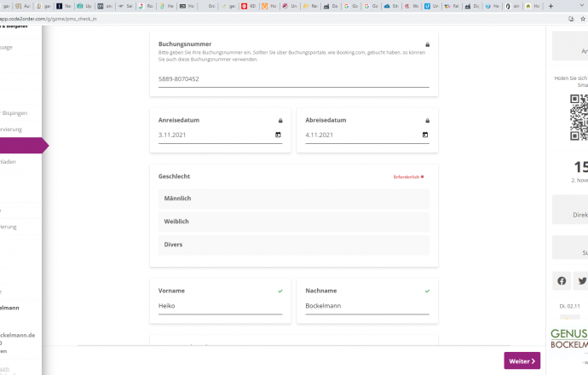Click the lock icon in the Anreisedatum card

tap(280, 121)
